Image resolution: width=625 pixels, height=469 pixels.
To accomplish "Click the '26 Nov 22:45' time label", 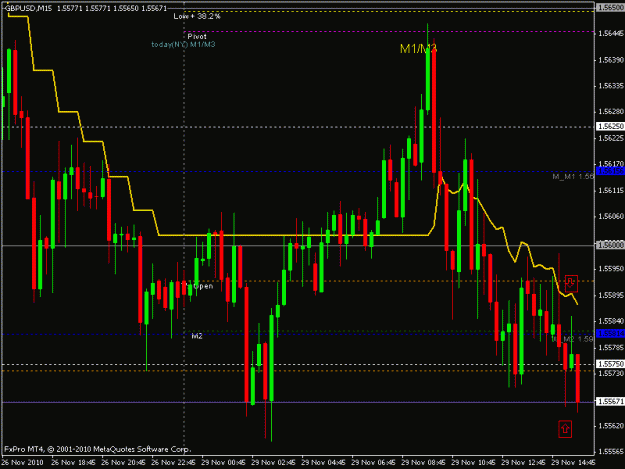I will point(173,463).
